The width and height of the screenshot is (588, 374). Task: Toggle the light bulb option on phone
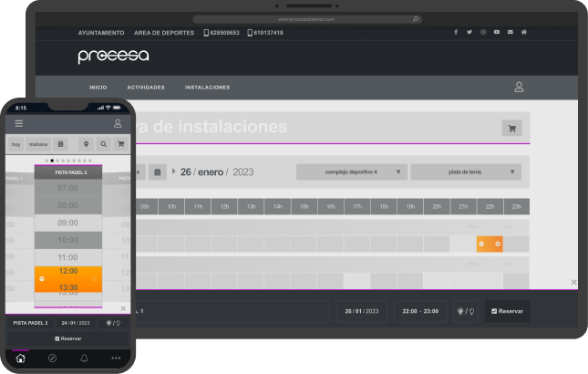[113, 323]
